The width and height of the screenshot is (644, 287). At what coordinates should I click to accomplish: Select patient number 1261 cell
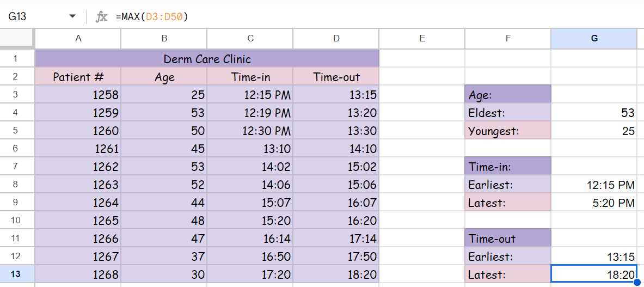[78, 149]
